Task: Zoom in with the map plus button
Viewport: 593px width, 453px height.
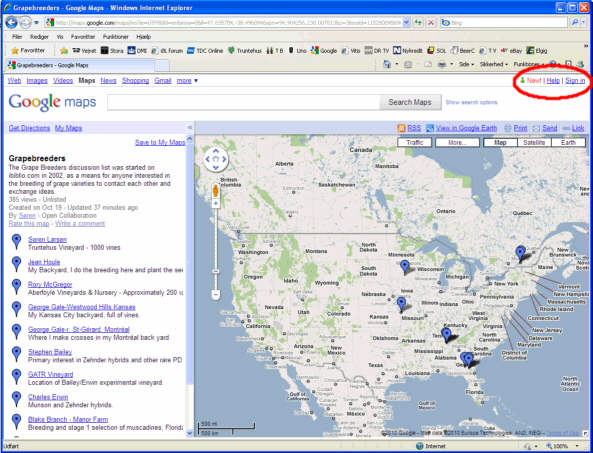Action: pyautogui.click(x=216, y=203)
